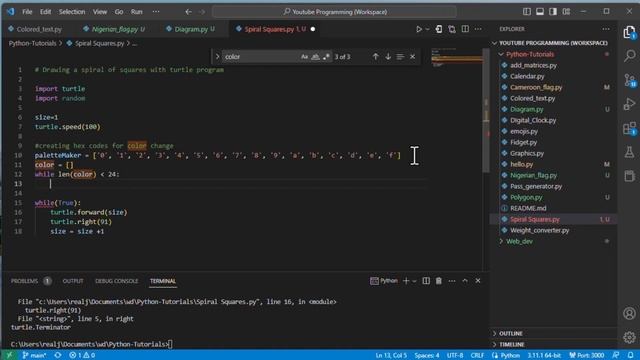
Task: Open the Explorer view in activity bar
Action: point(629,32)
